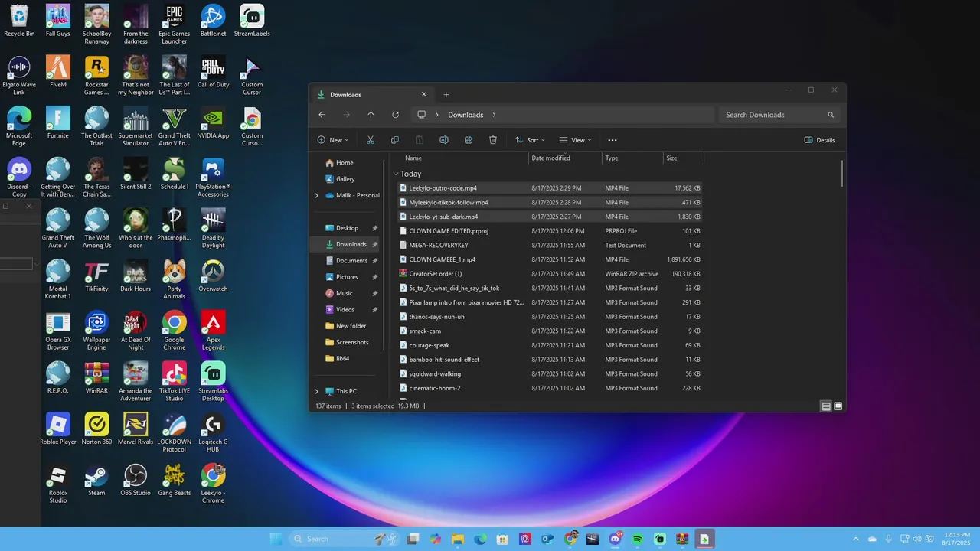Open Documents in navigation pane

click(x=351, y=261)
